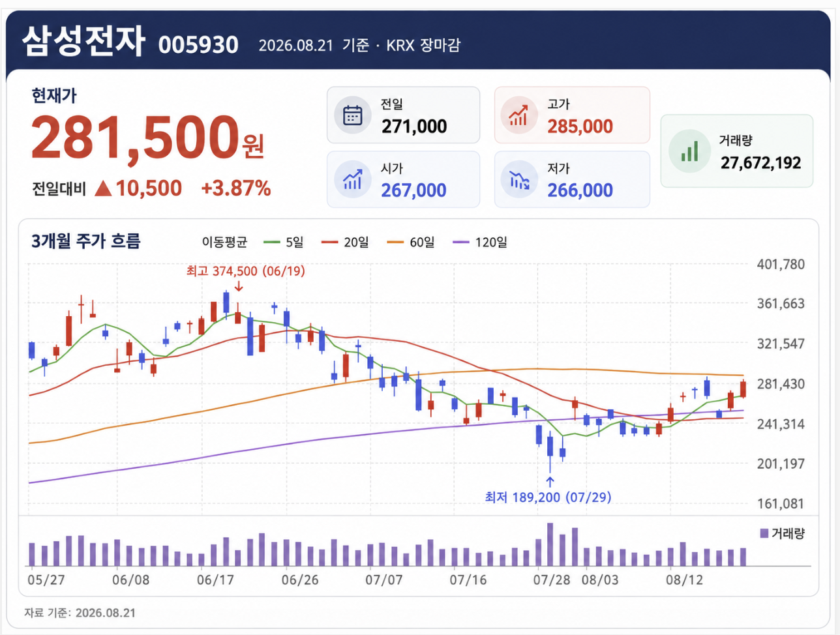Click the purple 120일 moving average legend line

pyautogui.click(x=461, y=243)
